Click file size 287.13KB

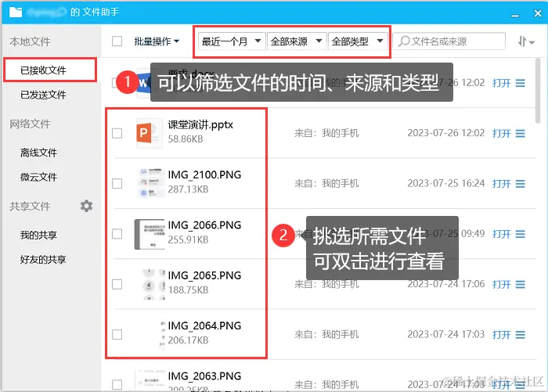(188, 189)
